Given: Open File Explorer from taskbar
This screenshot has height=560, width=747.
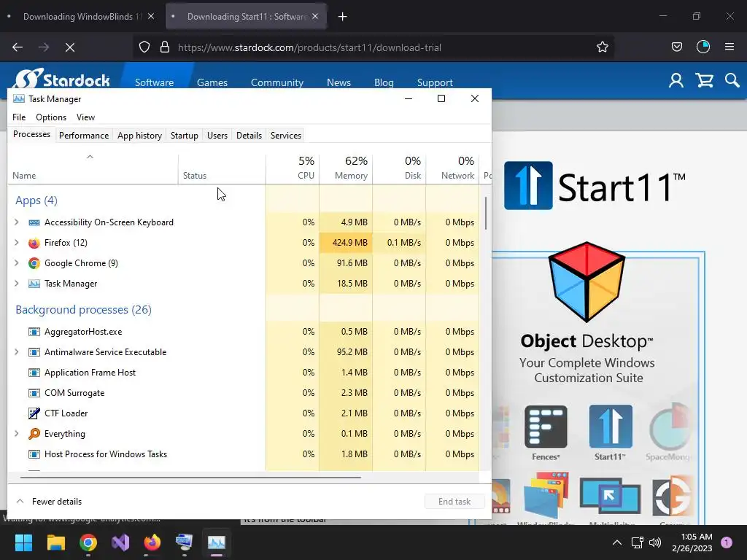Looking at the screenshot, I should tap(55, 542).
